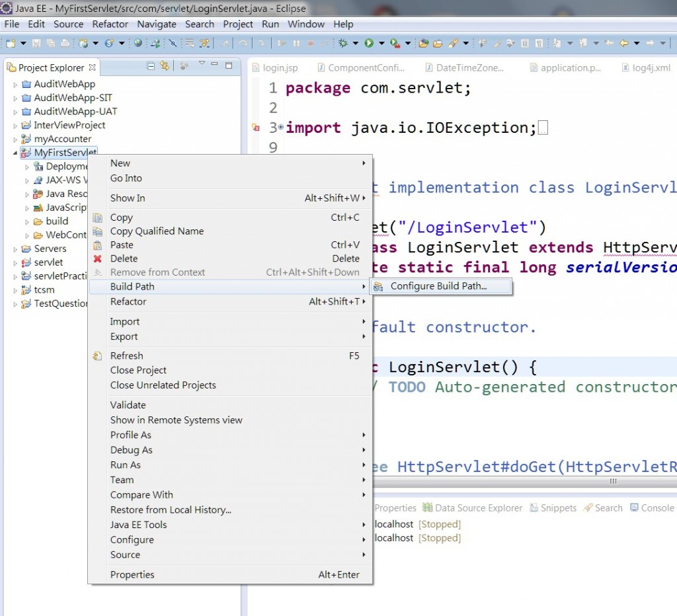Click the Skip All Breakpoints icon
The height and width of the screenshot is (616, 677).
coord(173,43)
